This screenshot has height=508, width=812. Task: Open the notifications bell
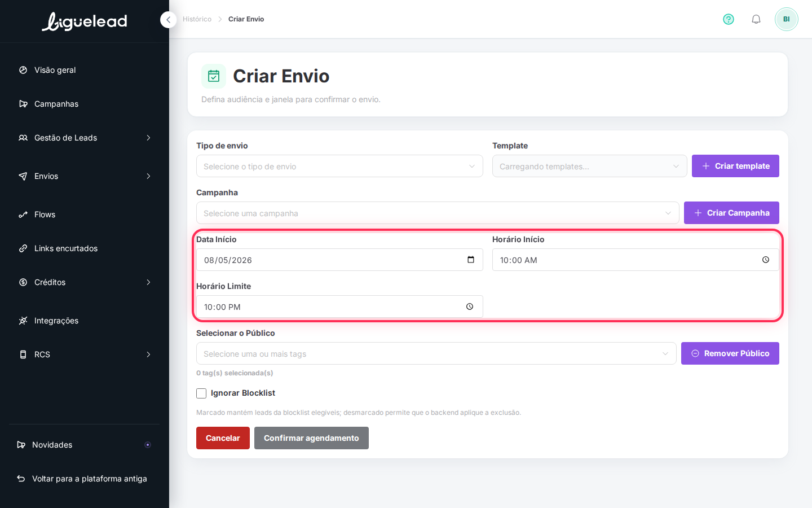[x=756, y=19]
